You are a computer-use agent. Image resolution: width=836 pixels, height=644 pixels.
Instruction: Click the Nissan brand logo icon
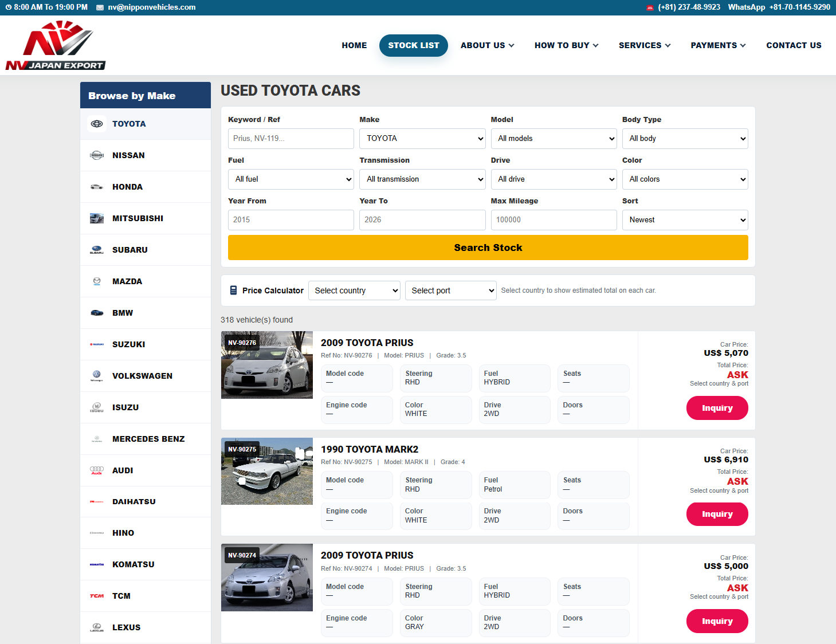click(x=97, y=155)
